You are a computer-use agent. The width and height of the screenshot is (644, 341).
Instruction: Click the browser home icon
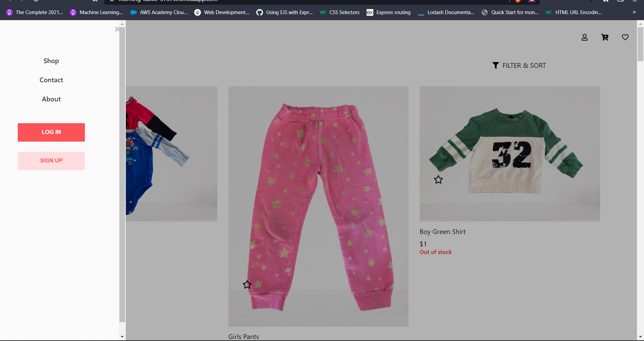coord(606,1)
